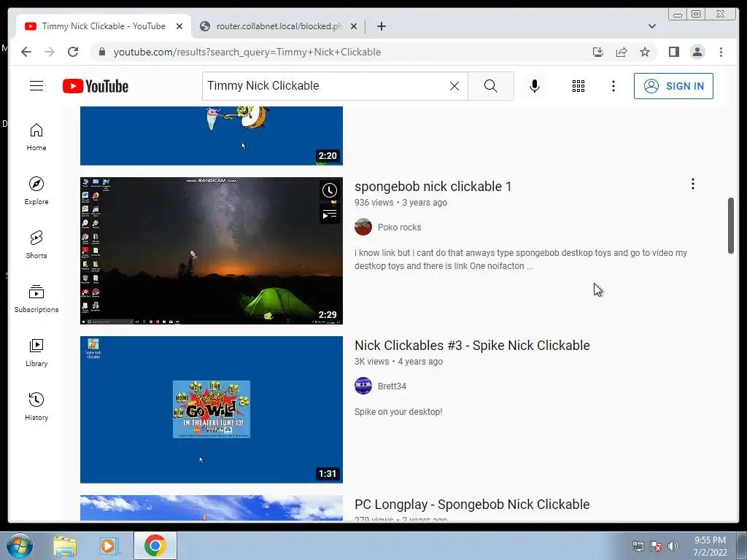Open Shorts in the sidebar

[x=36, y=245]
